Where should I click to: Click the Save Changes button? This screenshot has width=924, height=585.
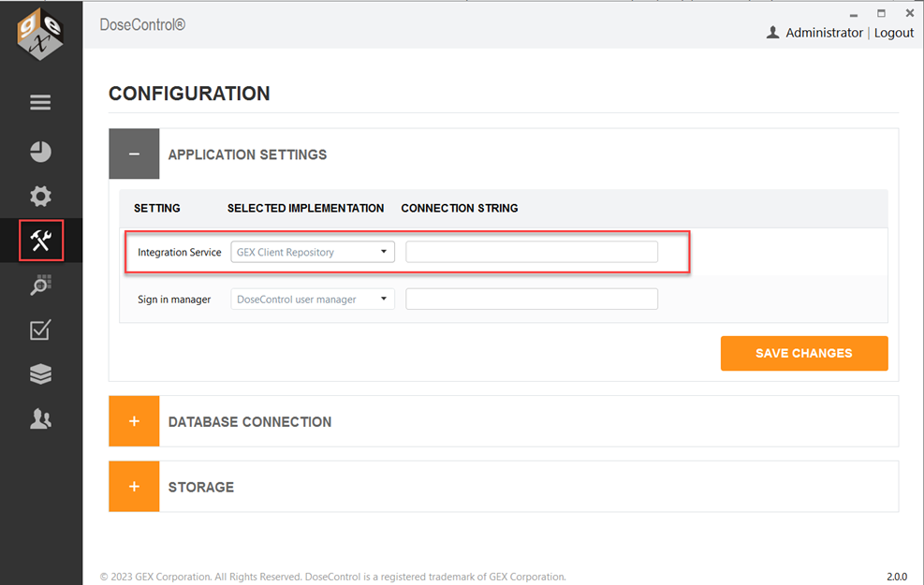(804, 353)
